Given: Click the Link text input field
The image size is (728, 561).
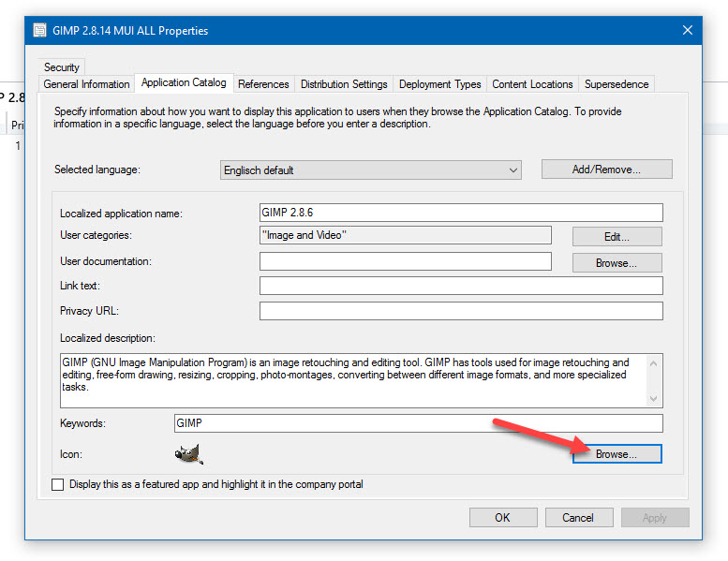Looking at the screenshot, I should click(461, 286).
